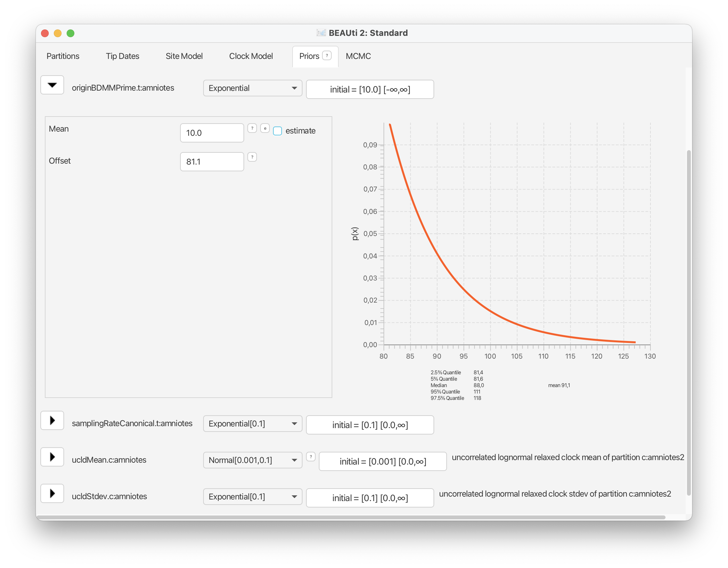Close the BEAUti window with red button
Image resolution: width=728 pixels, height=568 pixels.
(45, 33)
